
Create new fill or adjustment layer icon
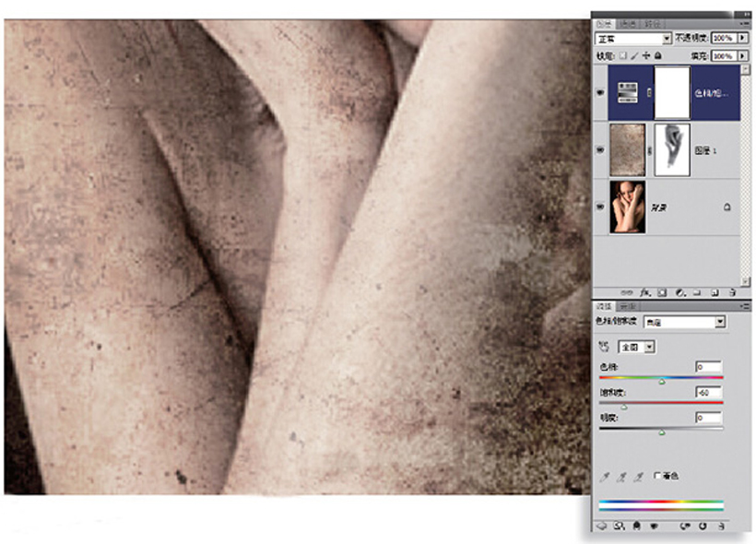680,292
